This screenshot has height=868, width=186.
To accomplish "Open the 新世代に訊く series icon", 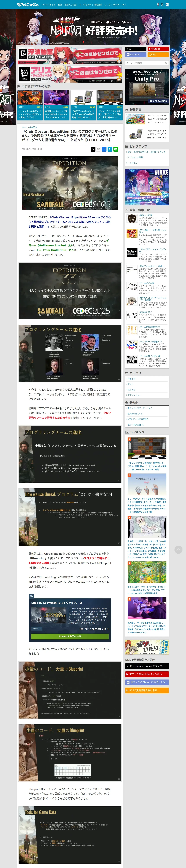I will pos(132,315).
